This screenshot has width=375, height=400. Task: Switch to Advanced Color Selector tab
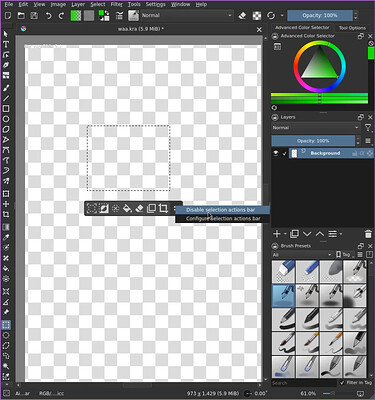click(x=302, y=28)
